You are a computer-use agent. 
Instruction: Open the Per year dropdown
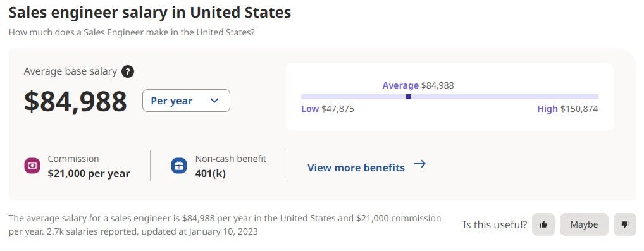[x=186, y=101]
